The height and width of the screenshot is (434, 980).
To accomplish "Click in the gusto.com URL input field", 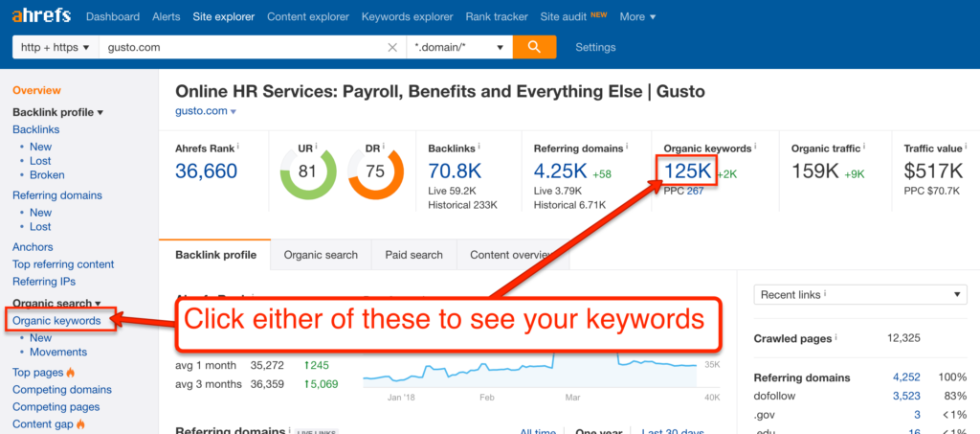I will pos(245,47).
